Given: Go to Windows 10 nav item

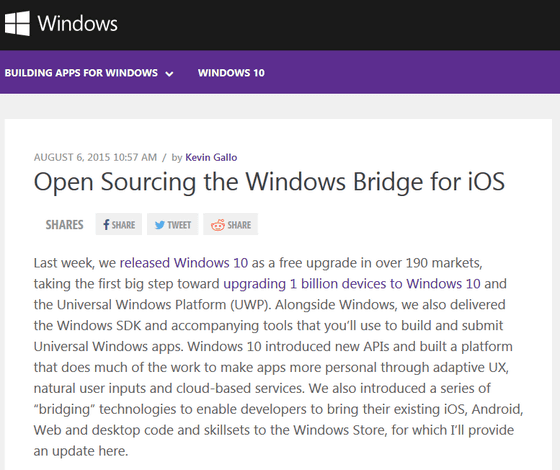Looking at the screenshot, I should click(231, 73).
